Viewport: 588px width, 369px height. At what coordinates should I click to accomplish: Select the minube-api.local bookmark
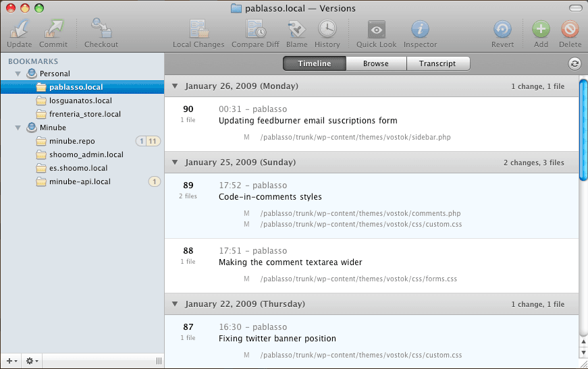click(x=82, y=181)
